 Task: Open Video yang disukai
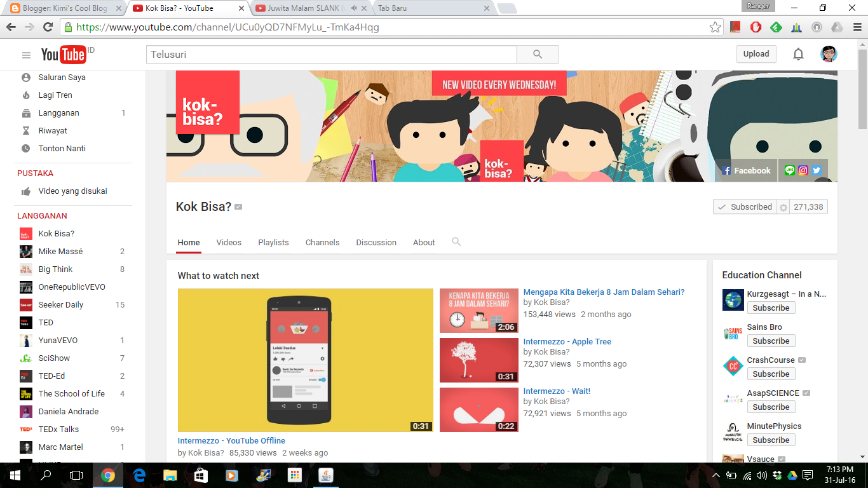coord(72,191)
